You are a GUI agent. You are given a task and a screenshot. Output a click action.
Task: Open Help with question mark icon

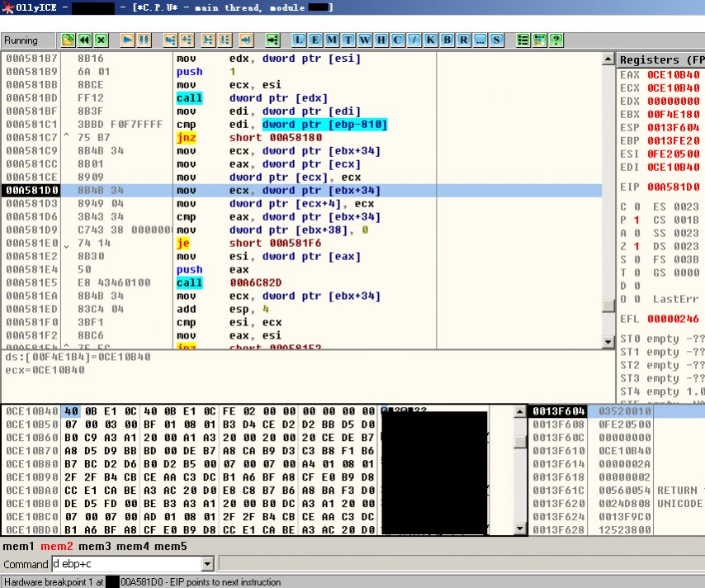click(x=556, y=40)
